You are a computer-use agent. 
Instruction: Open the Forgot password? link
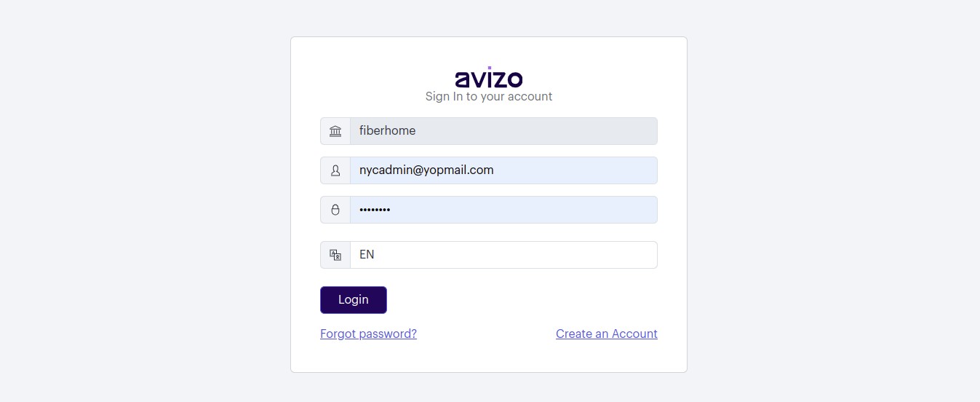pos(368,334)
